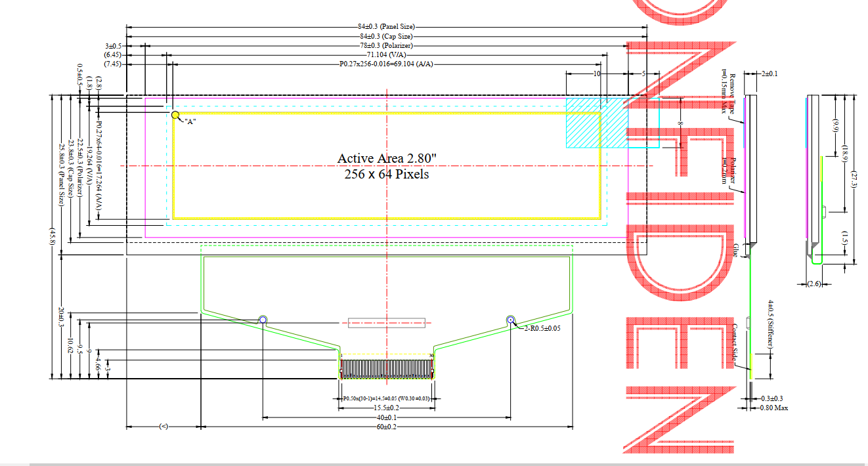
Task: Click the "(45.8)" overall height dimension
Action: [x=53, y=237]
